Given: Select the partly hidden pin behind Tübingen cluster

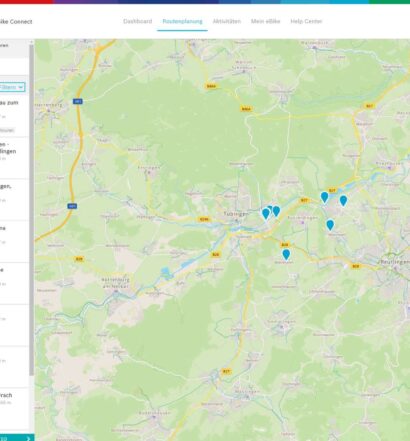Looking at the screenshot, I should 270,209.
